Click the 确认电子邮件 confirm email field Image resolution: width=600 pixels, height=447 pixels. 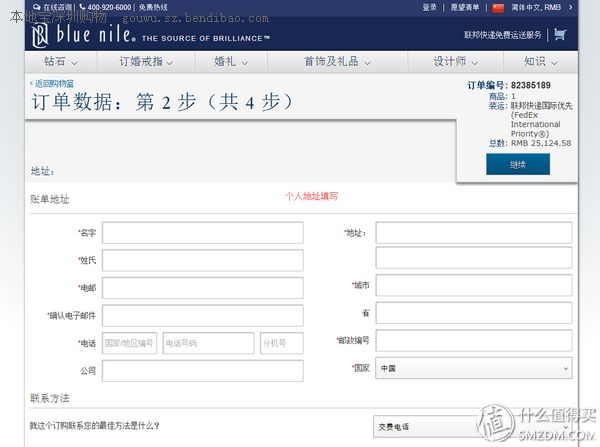(203, 315)
